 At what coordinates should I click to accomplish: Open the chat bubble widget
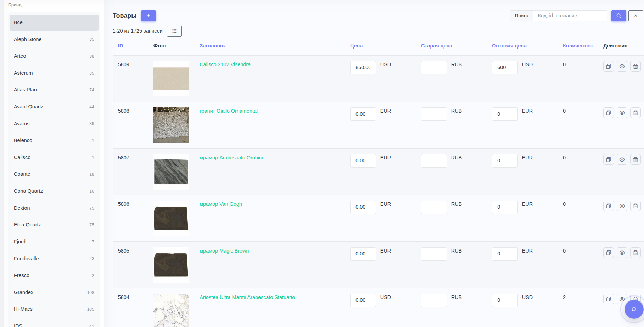pyautogui.click(x=634, y=309)
